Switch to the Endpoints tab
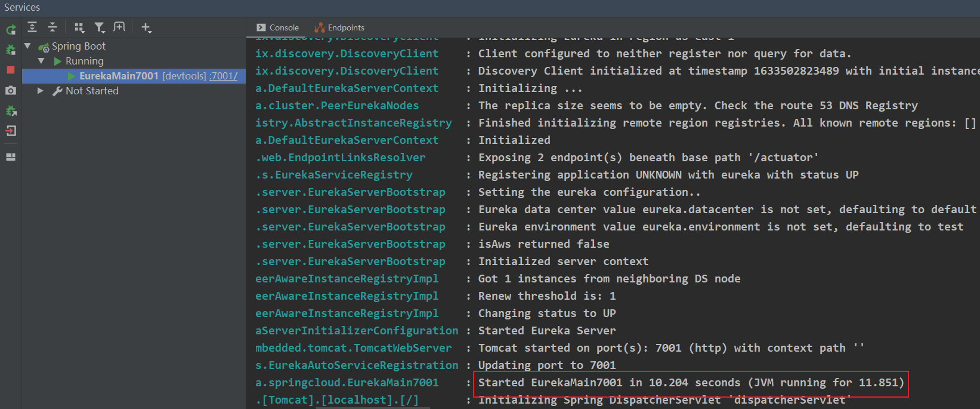Image resolution: width=980 pixels, height=409 pixels. tap(339, 27)
